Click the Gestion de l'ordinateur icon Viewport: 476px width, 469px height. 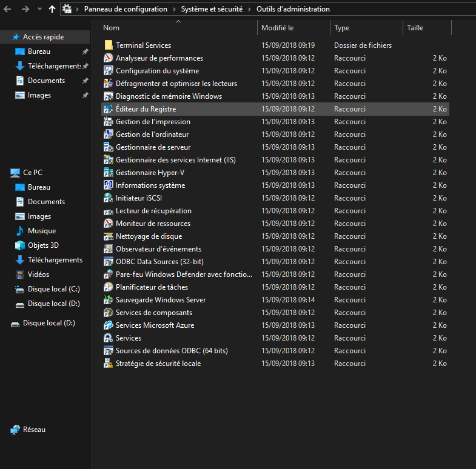[109, 135]
